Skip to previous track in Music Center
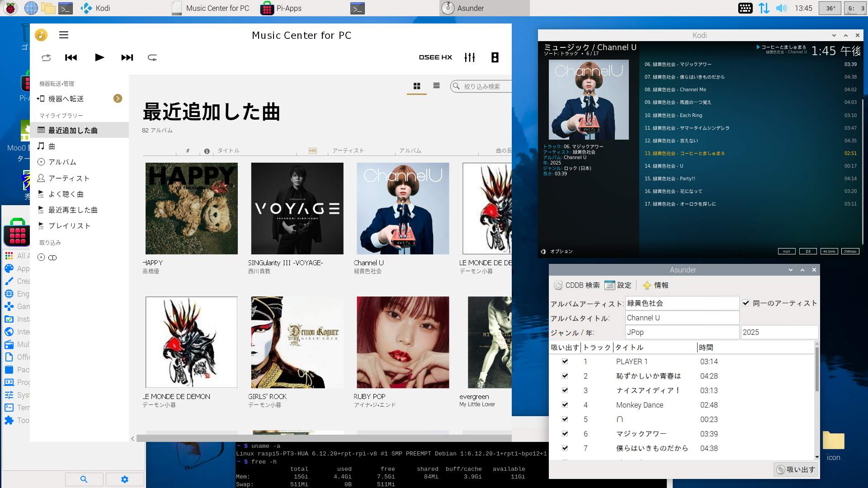The height and width of the screenshot is (488, 868). [x=71, y=57]
